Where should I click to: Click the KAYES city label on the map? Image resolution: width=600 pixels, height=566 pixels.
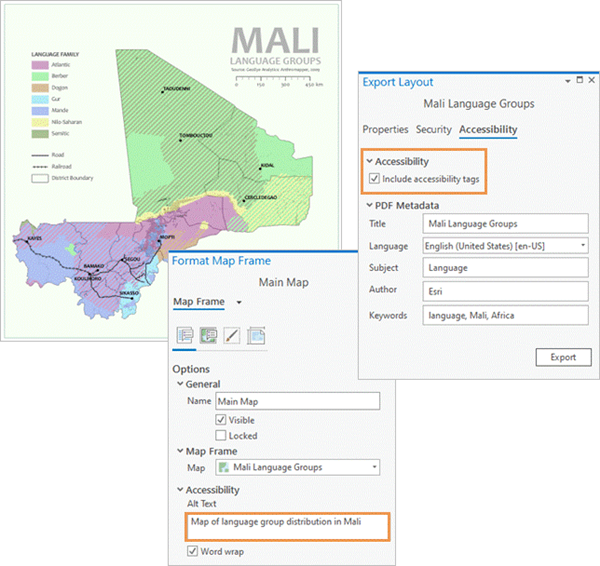[34, 238]
